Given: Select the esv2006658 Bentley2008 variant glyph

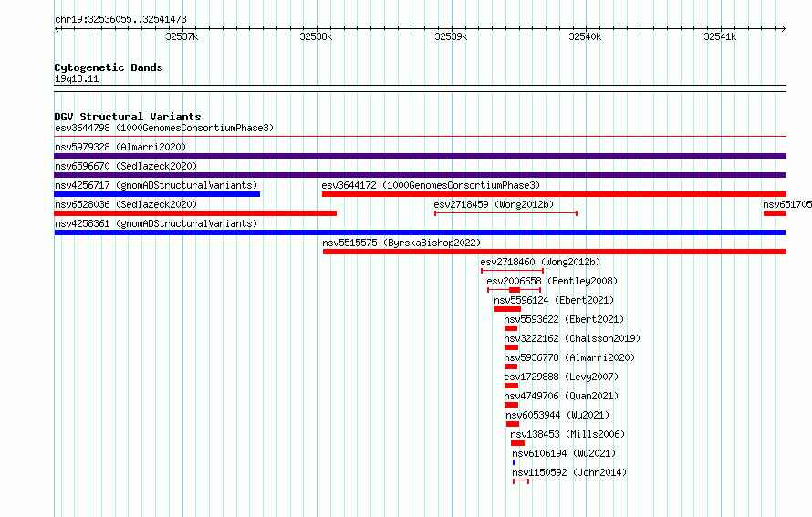Looking at the screenshot, I should click(515, 290).
